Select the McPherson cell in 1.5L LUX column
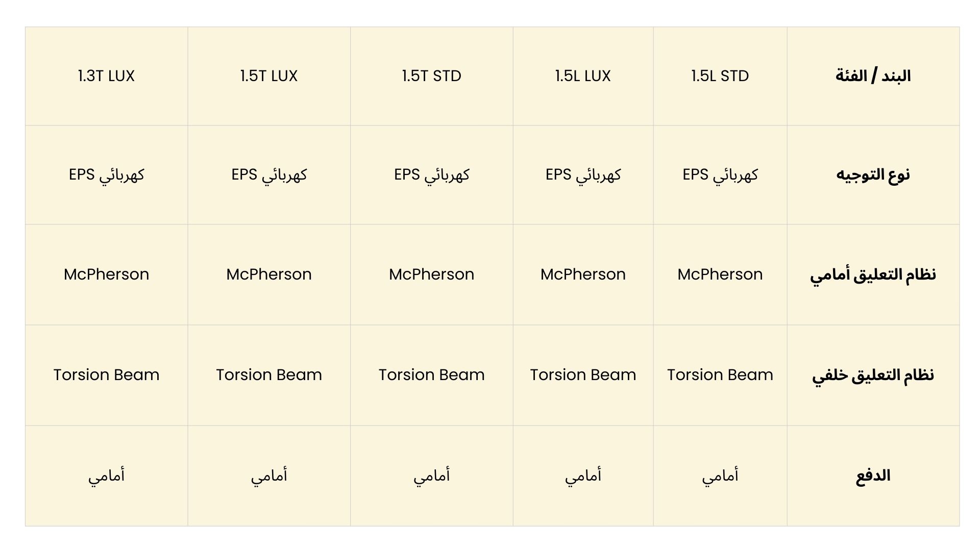Screen dimensions: 980x551 coord(583,274)
